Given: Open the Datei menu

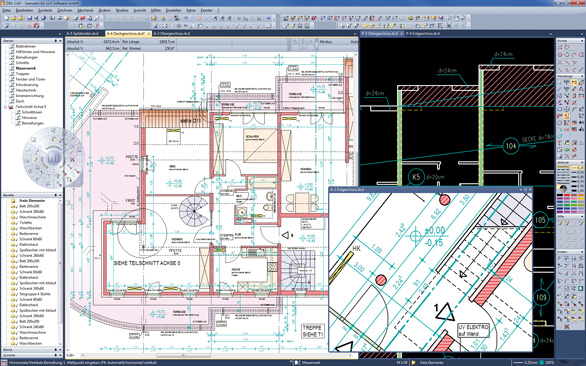Looking at the screenshot, I should click(x=7, y=10).
